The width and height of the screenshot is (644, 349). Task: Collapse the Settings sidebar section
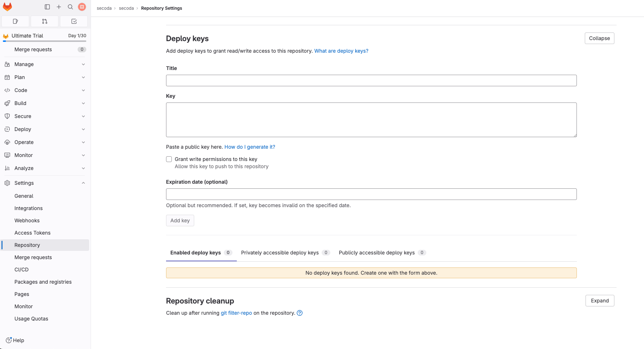click(45, 183)
